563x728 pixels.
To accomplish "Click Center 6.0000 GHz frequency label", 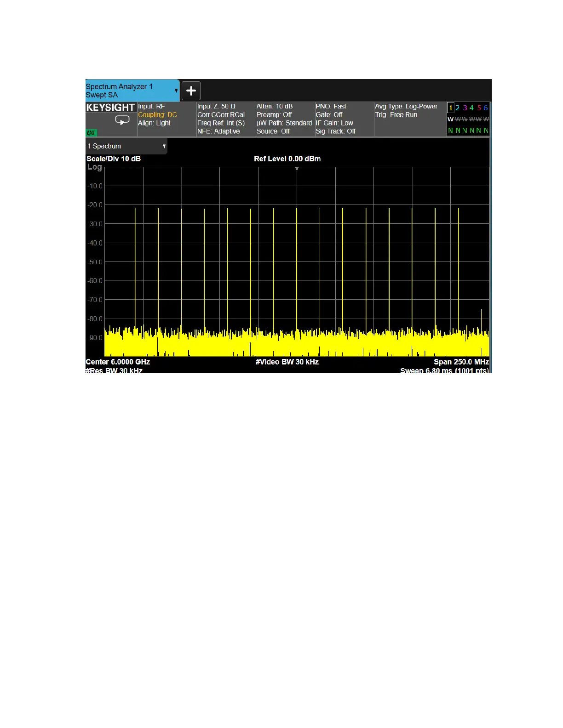I will [x=118, y=362].
